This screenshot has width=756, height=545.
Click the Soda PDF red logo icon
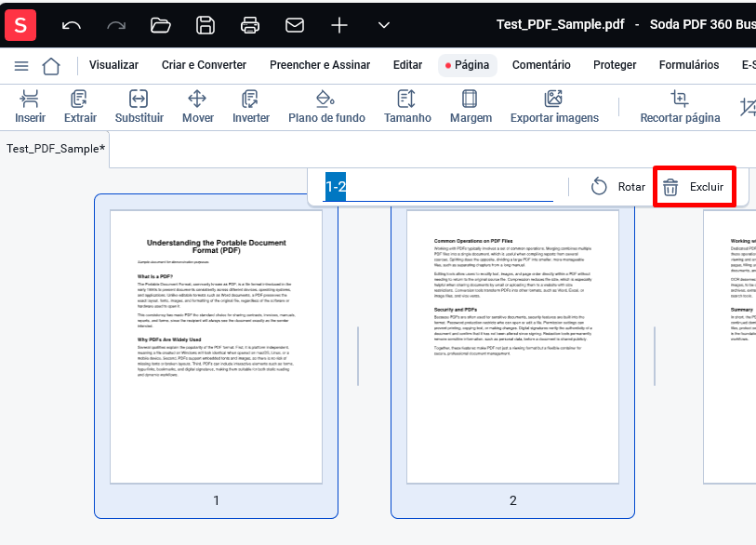coord(20,24)
